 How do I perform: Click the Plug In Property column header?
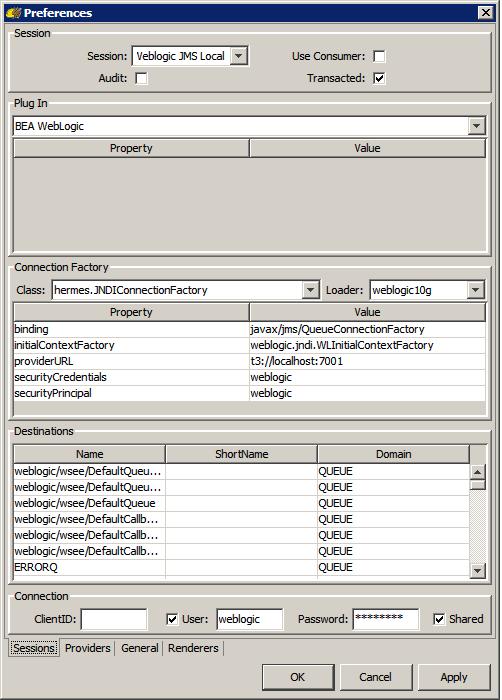tap(131, 148)
